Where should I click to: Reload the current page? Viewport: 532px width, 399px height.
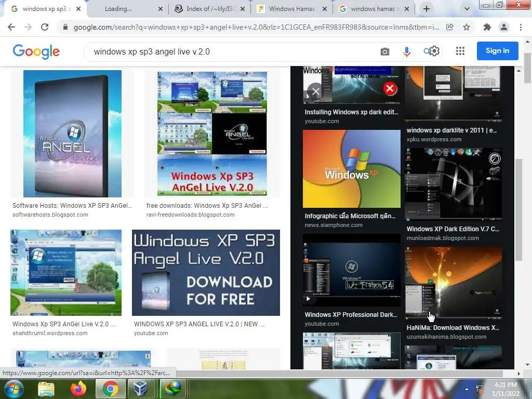(x=45, y=27)
